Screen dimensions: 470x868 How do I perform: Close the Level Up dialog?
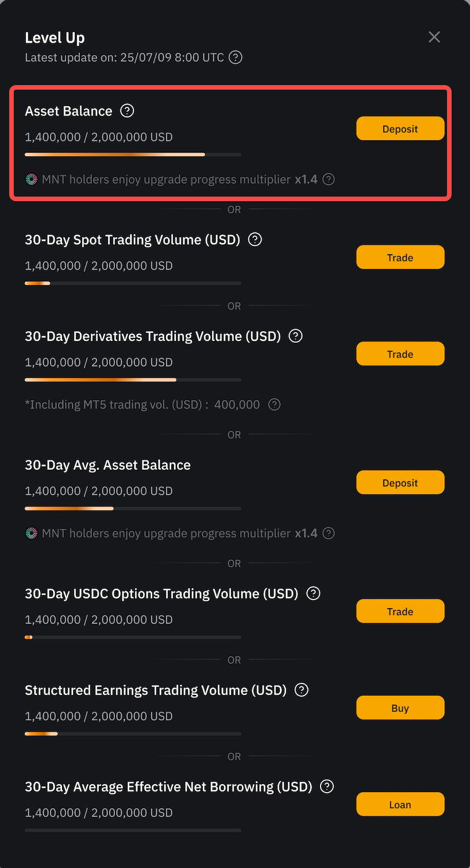(434, 37)
